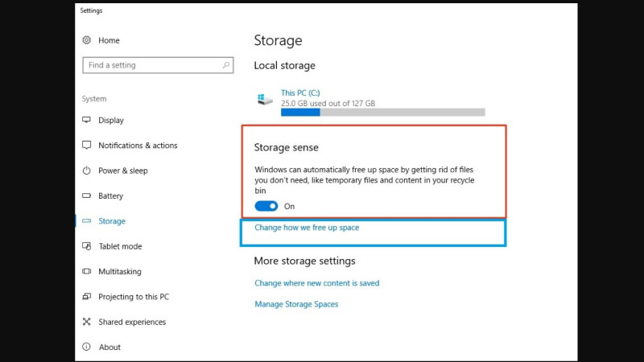Click the Home gear icon
This screenshot has height=362, width=644.
pos(87,40)
